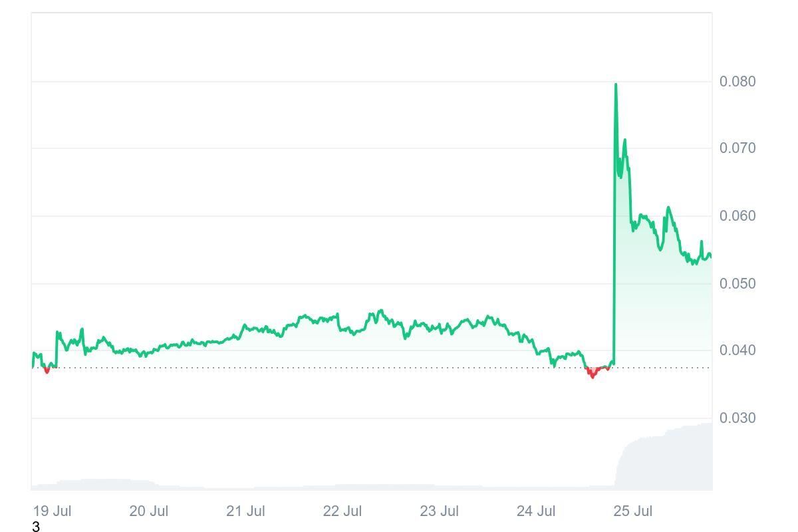The width and height of the screenshot is (798, 532).
Task: Click the small red dip near 19 Jul
Action: [x=47, y=370]
